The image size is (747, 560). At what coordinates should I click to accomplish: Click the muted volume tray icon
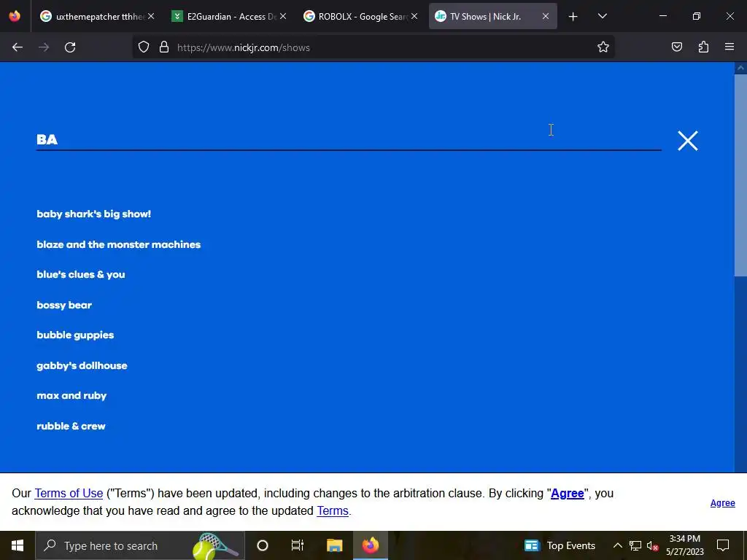[x=652, y=545]
